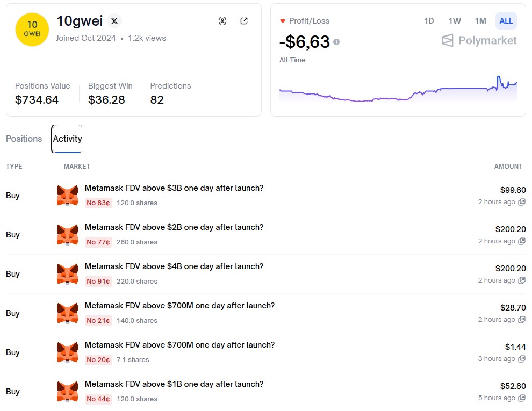The width and height of the screenshot is (532, 411).
Task: Open transaction link for $28.70 buy
Action: tap(521, 320)
